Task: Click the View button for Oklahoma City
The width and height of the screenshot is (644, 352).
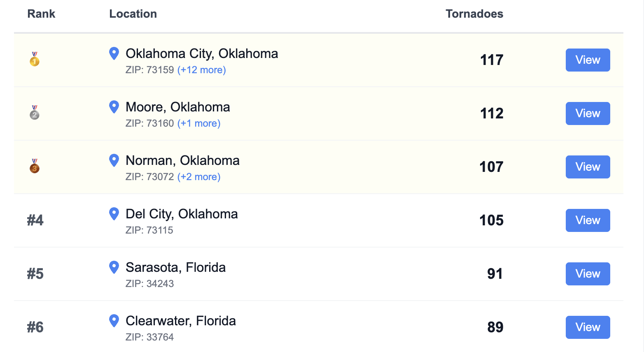Action: (588, 60)
